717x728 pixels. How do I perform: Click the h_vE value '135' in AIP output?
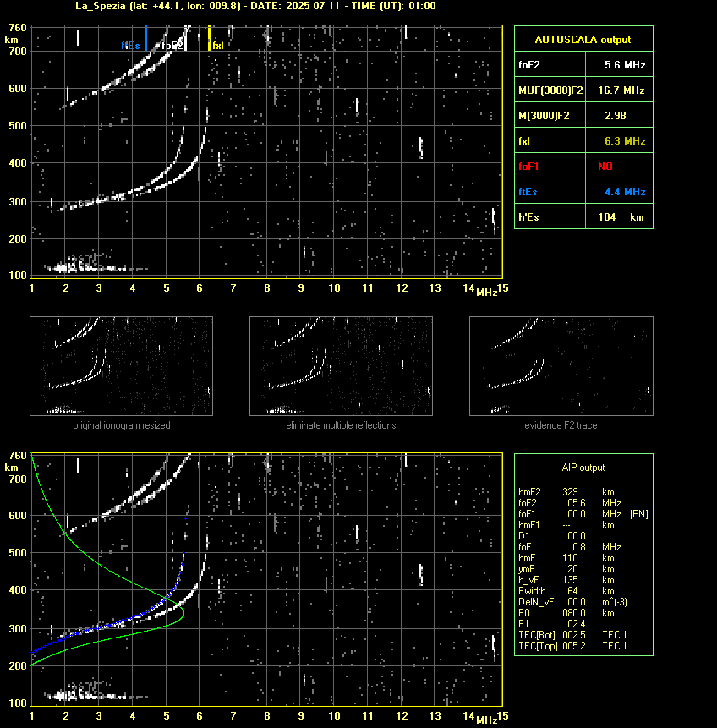point(570,580)
